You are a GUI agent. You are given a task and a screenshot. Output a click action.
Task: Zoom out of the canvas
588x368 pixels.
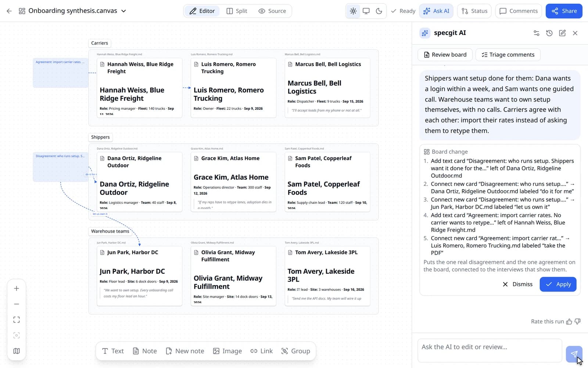[x=17, y=304]
